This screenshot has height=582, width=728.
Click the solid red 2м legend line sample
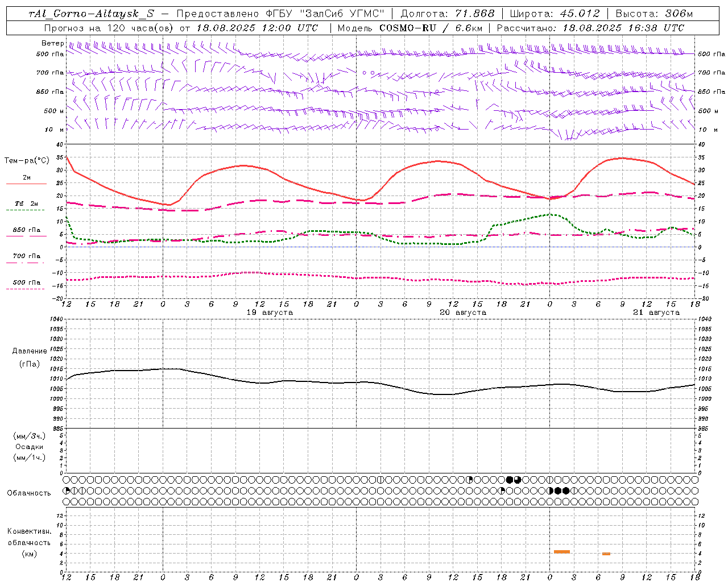26,184
